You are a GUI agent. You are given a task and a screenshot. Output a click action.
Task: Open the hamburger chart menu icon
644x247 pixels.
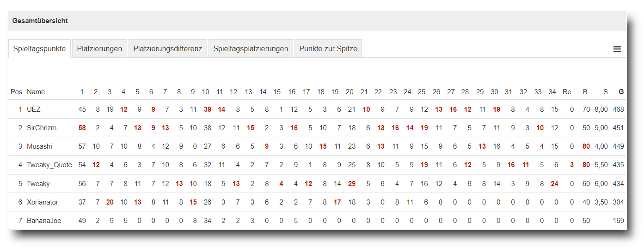[617, 49]
